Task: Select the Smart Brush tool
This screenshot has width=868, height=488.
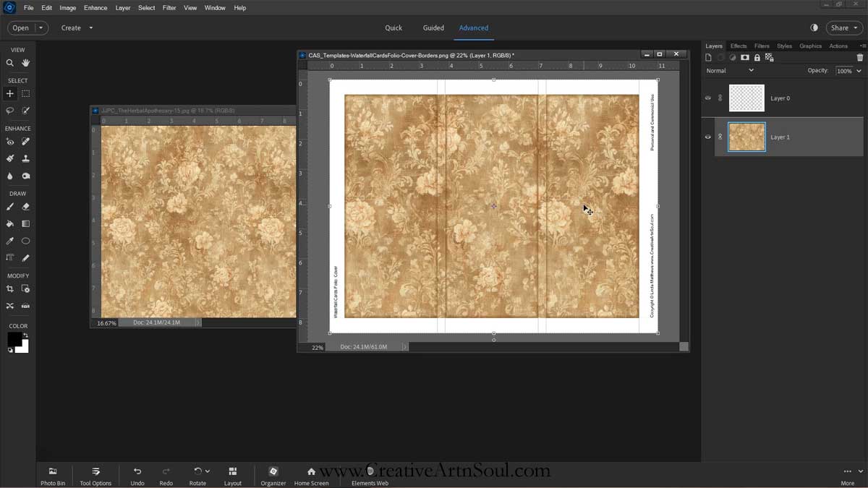Action: click(x=10, y=158)
